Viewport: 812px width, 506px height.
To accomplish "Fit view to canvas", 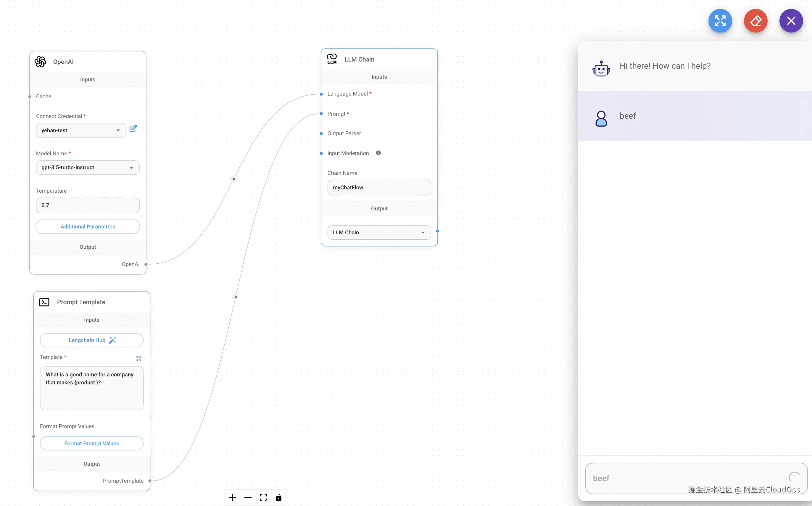I will click(263, 497).
